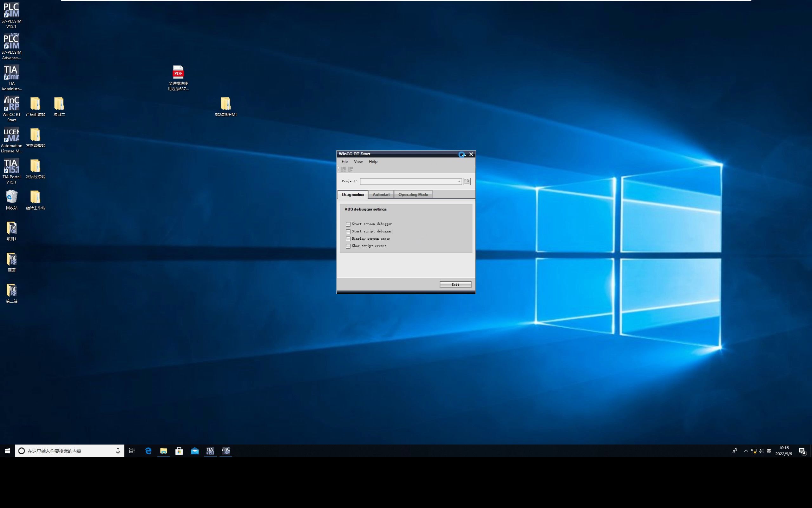Open Mail from the taskbar
Image resolution: width=812 pixels, height=508 pixels.
[195, 451]
